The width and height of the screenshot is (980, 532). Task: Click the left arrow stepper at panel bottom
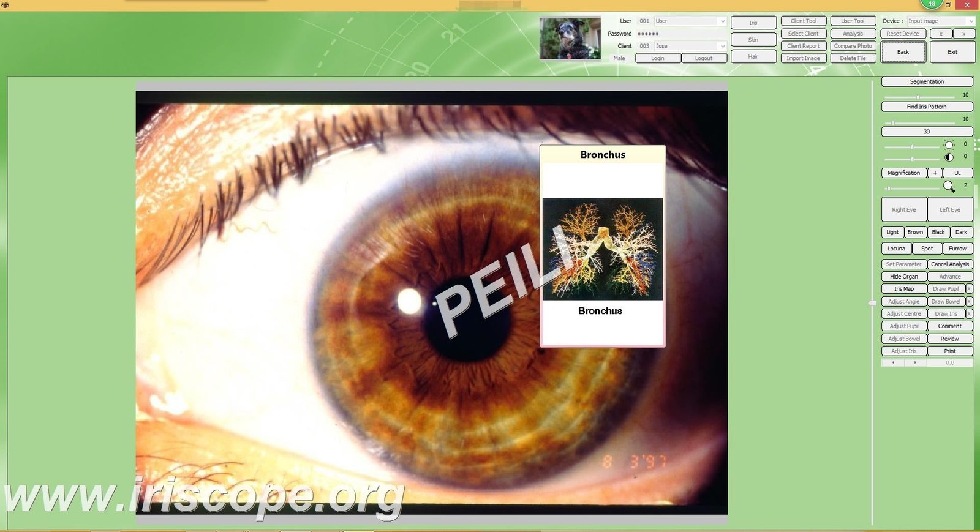[x=893, y=362]
